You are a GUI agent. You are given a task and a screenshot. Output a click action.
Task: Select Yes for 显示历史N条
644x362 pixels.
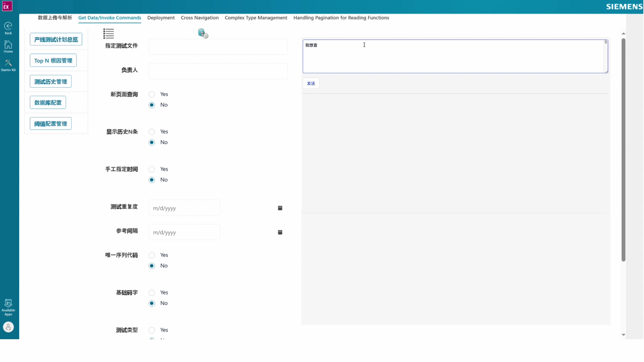(152, 132)
